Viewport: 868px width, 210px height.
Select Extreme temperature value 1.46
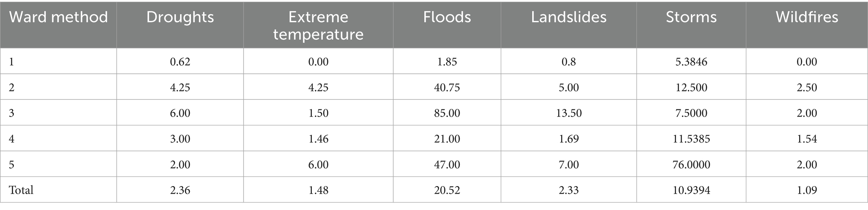tap(318, 139)
